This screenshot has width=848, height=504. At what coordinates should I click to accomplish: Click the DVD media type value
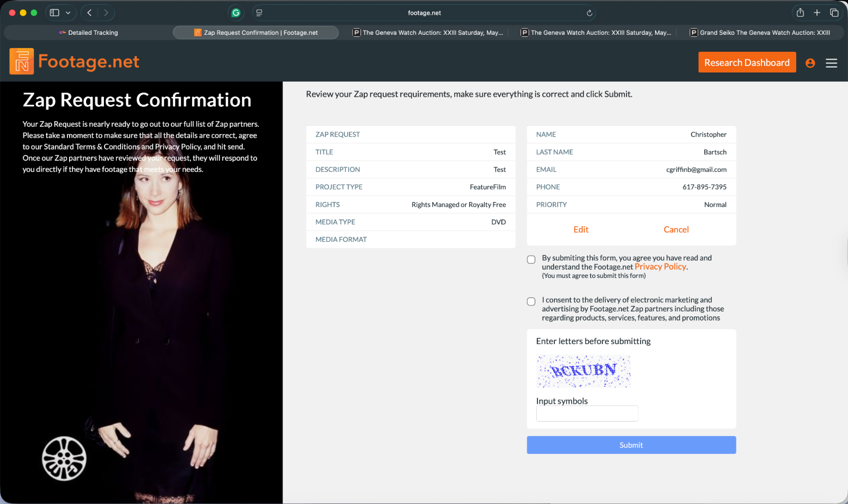pos(498,222)
